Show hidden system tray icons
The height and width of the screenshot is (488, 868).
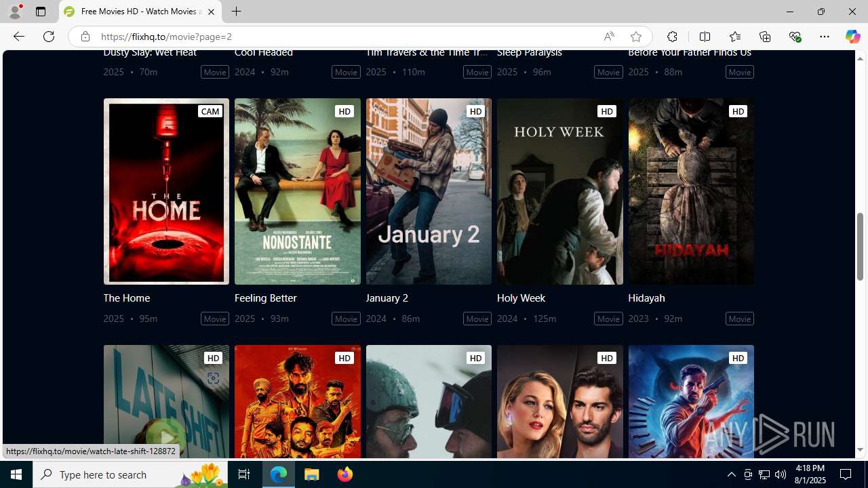(x=731, y=474)
